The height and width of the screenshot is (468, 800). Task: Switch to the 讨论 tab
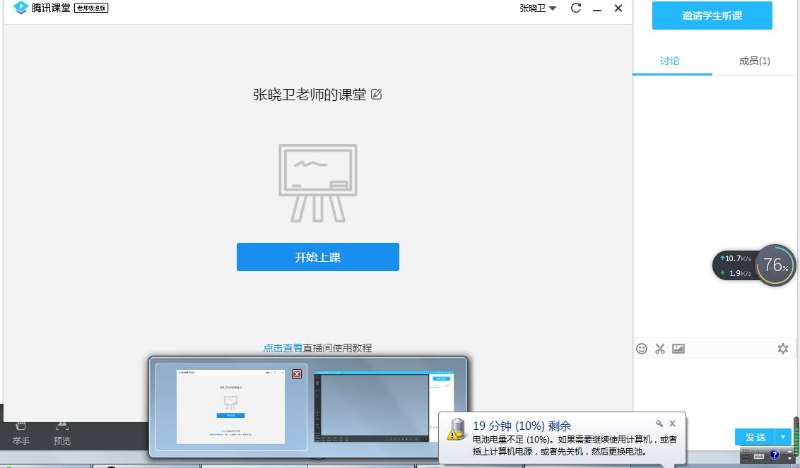pos(670,61)
